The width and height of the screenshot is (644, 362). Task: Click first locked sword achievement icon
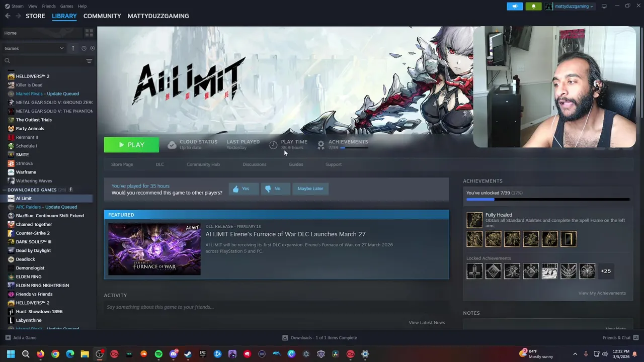click(x=474, y=271)
